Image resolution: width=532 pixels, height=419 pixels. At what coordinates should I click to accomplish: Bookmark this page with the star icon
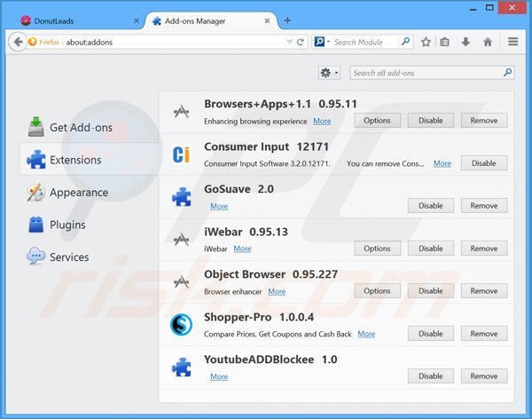[426, 42]
